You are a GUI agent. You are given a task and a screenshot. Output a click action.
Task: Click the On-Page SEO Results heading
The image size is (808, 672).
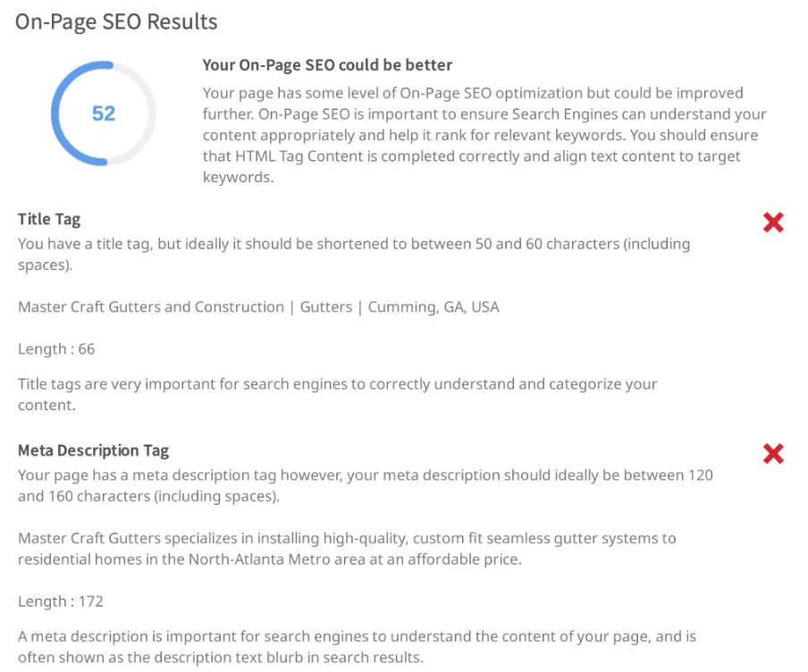tap(116, 21)
